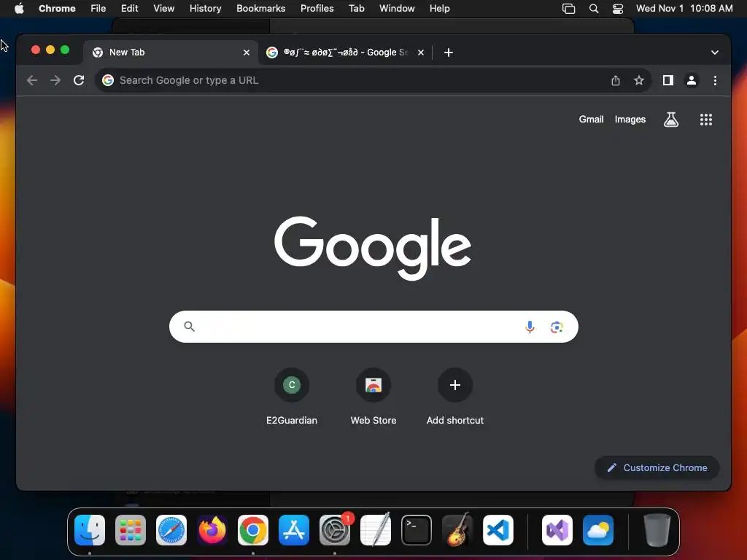Open Chrome's three-dot menu
The width and height of the screenshot is (747, 560).
click(x=715, y=80)
